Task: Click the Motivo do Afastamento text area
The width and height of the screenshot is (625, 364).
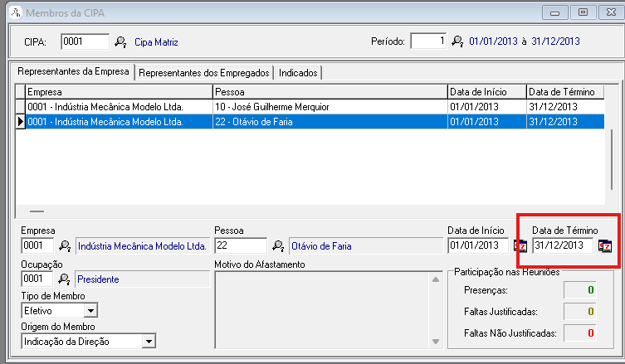Action: (323, 310)
